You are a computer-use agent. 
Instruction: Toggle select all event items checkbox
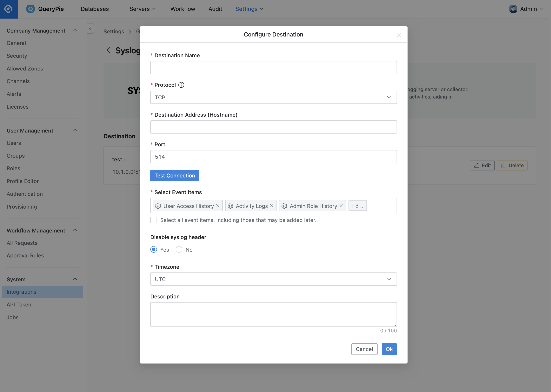154,220
